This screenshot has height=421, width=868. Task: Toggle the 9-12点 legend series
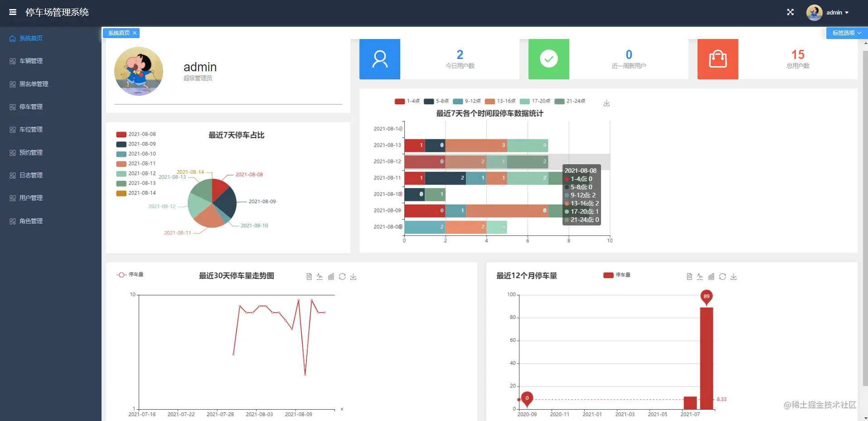(x=467, y=101)
